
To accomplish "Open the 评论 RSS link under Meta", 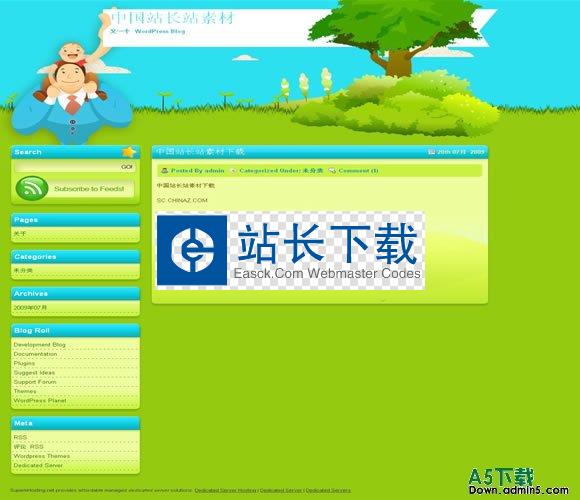I will pos(28,447).
